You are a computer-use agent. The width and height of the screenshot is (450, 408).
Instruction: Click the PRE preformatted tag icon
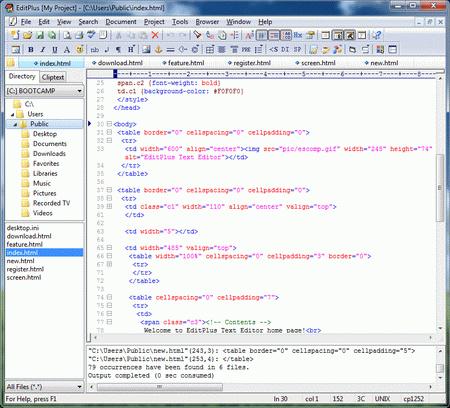[x=246, y=50]
